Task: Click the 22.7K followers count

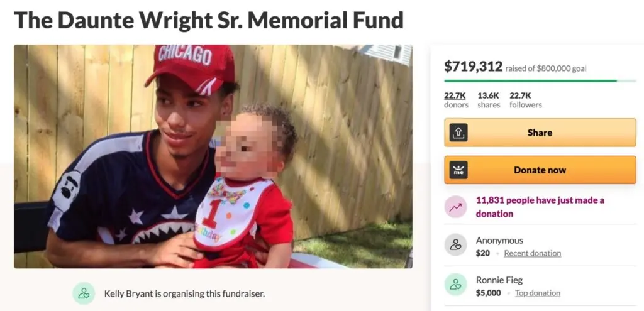Action: (x=526, y=100)
